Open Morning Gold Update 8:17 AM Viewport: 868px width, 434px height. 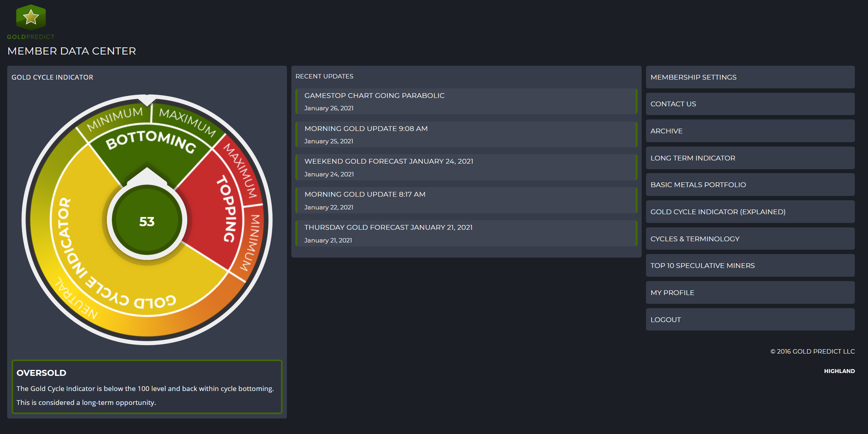tap(365, 194)
